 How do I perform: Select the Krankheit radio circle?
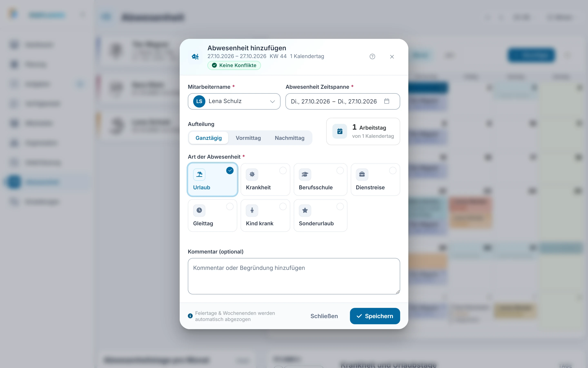[x=283, y=171]
